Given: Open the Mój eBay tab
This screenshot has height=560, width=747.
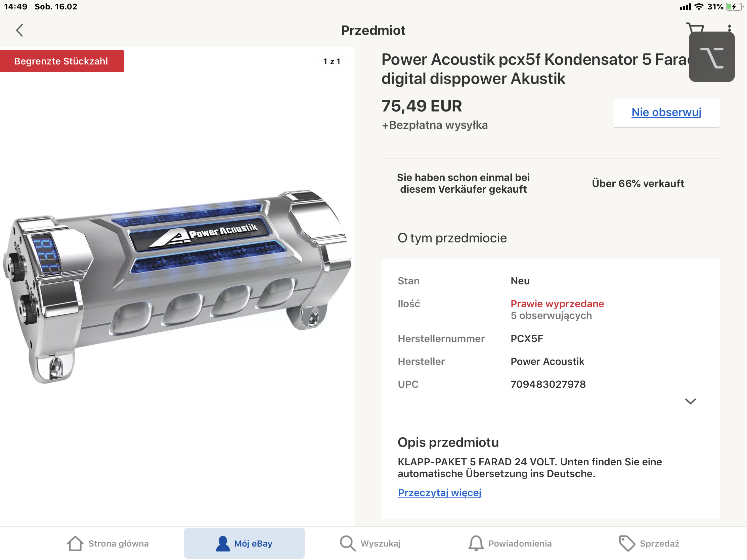Looking at the screenshot, I should [244, 543].
